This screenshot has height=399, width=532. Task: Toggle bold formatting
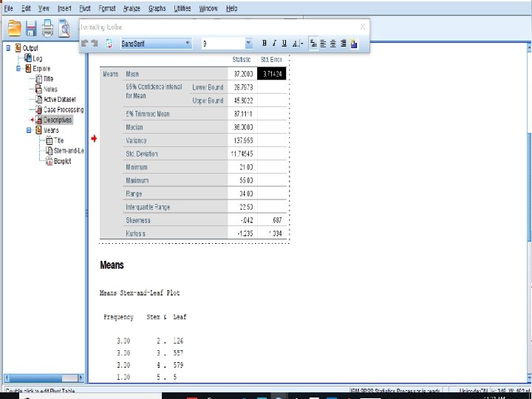pyautogui.click(x=265, y=43)
